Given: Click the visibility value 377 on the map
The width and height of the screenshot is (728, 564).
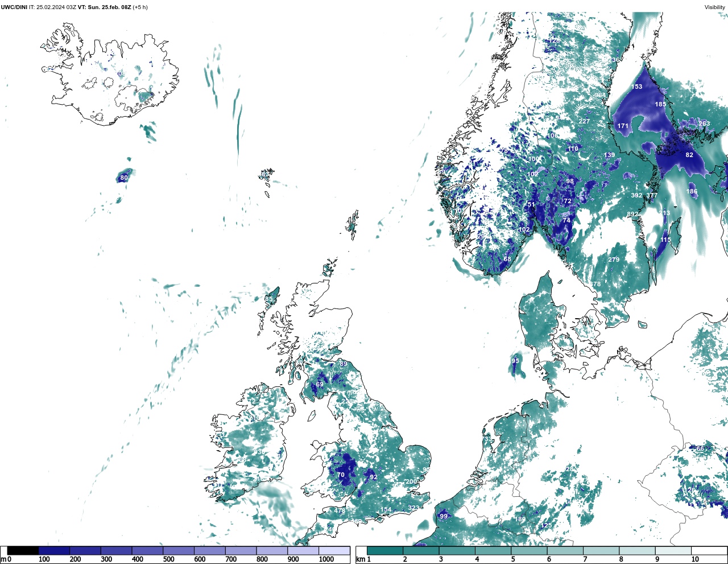Looking at the screenshot, I should (x=652, y=195).
